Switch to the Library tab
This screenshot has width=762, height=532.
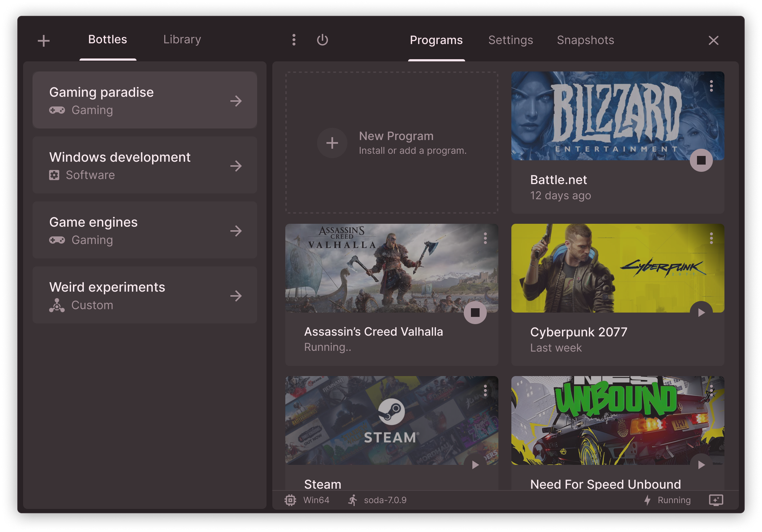tap(182, 39)
